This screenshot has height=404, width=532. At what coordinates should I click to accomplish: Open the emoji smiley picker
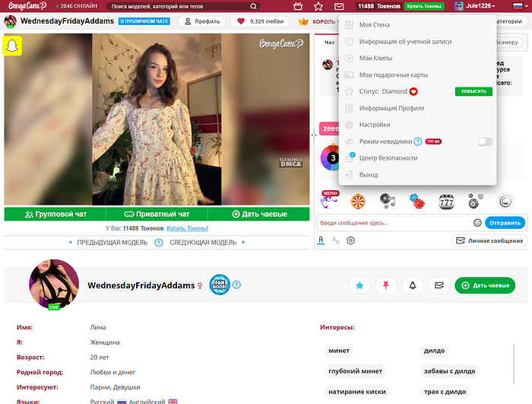pos(477,223)
